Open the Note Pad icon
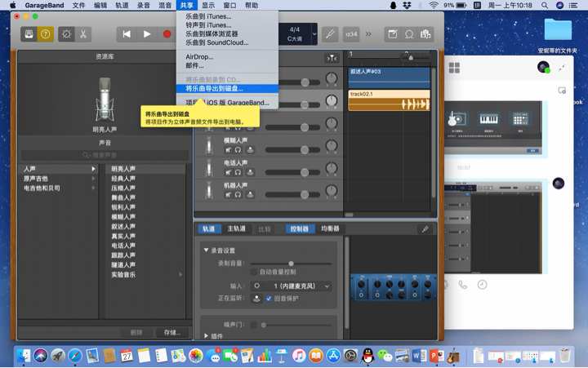Viewport: 588px width, 368px height. click(393, 34)
